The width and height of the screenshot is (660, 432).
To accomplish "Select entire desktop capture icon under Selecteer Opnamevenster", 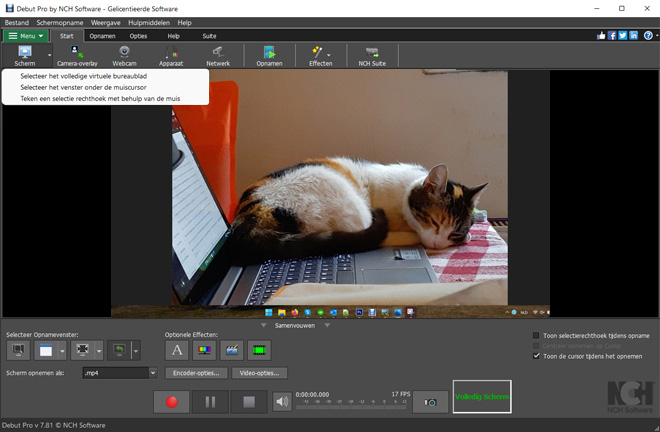I will (x=18, y=350).
